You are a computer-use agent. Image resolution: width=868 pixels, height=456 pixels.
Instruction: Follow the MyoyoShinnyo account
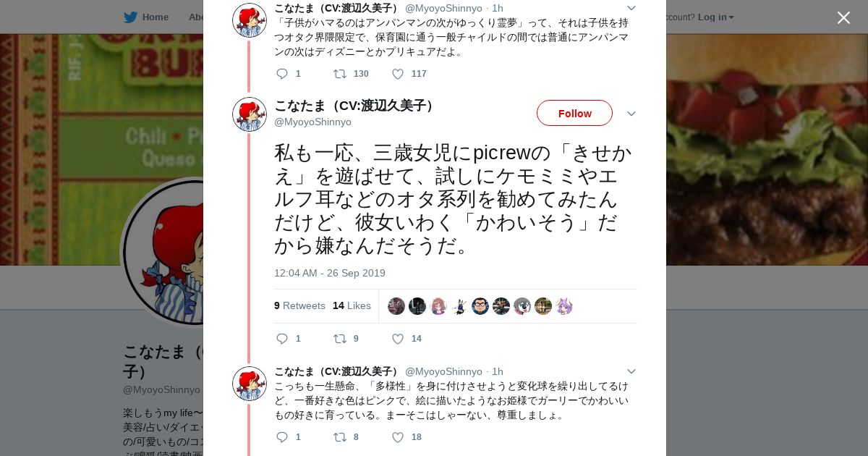click(574, 113)
